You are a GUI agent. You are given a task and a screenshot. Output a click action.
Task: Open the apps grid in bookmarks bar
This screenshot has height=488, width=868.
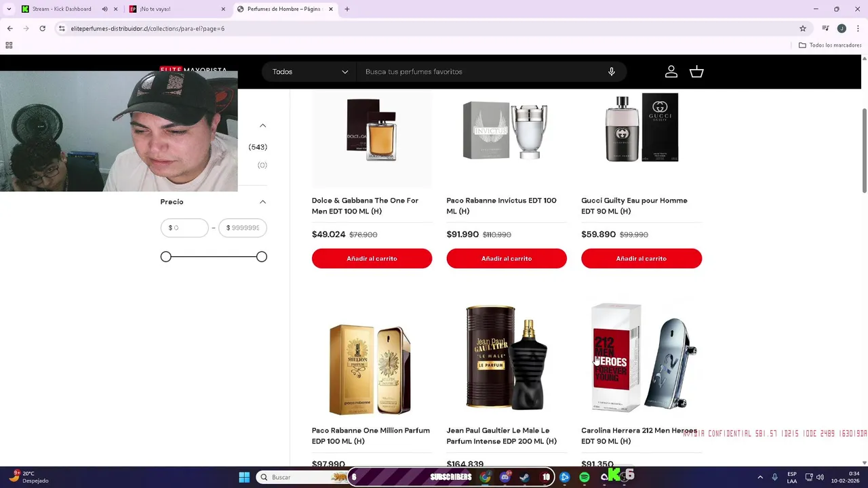pos(9,45)
